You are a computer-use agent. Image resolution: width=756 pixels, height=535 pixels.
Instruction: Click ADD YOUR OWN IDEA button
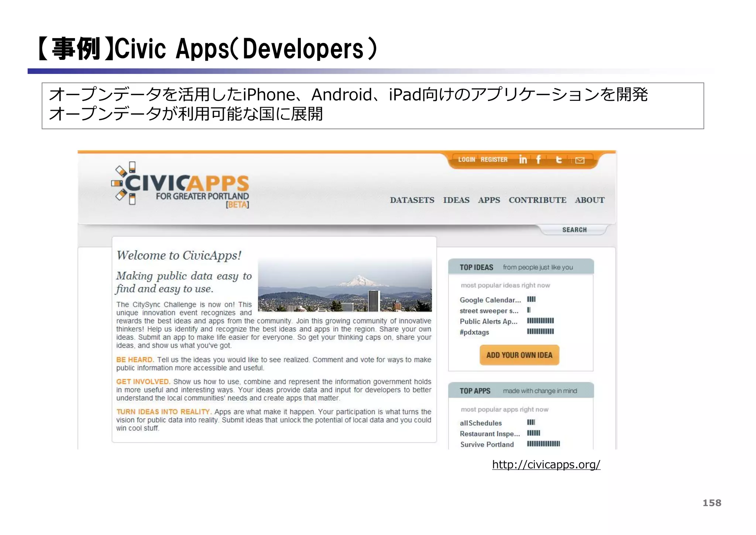519,355
